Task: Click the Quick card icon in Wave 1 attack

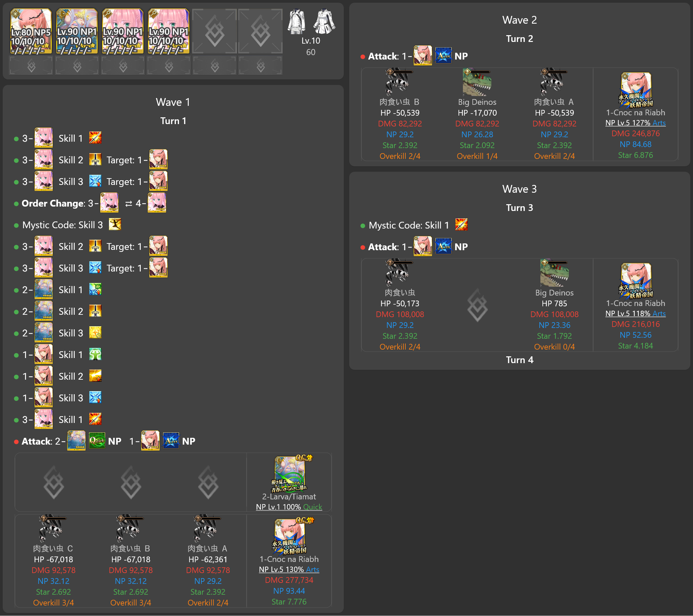Action: pyautogui.click(x=97, y=441)
